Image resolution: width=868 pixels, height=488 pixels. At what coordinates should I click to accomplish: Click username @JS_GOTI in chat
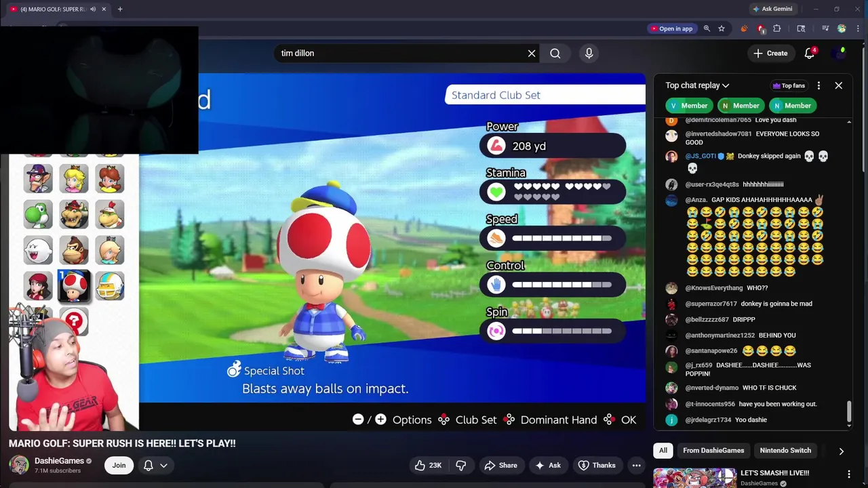pos(701,156)
